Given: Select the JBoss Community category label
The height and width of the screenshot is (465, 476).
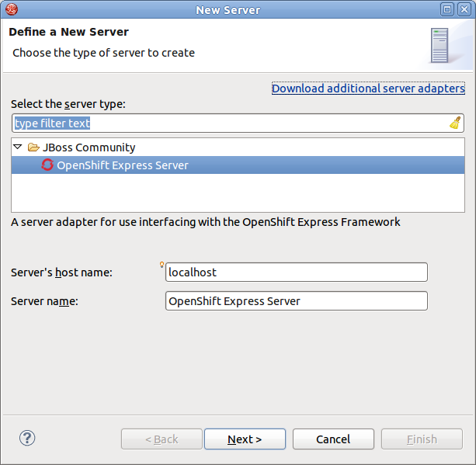Looking at the screenshot, I should (x=89, y=147).
